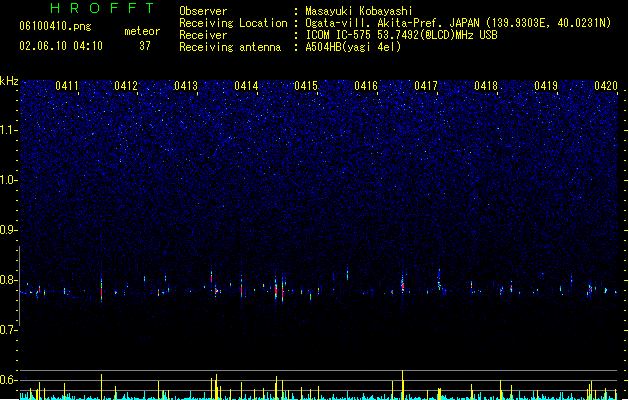
Task: Click the vertical gray frequency range bar
Action: (x=19, y=285)
